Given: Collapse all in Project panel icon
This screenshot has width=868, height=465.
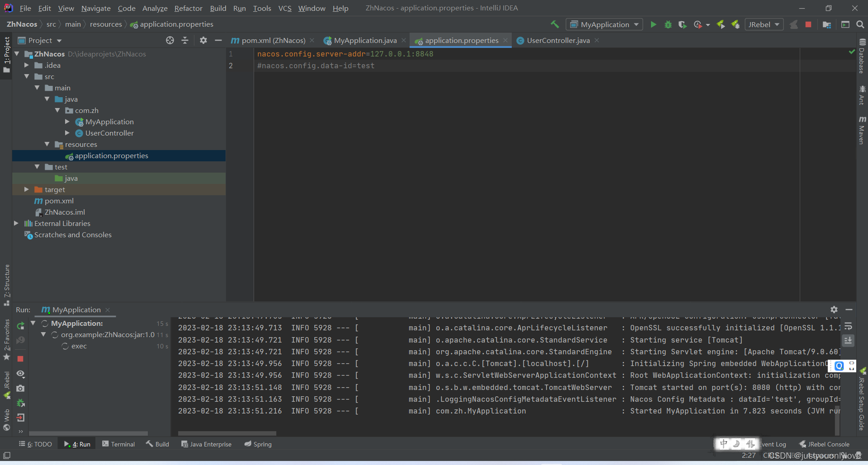Looking at the screenshot, I should (185, 40).
